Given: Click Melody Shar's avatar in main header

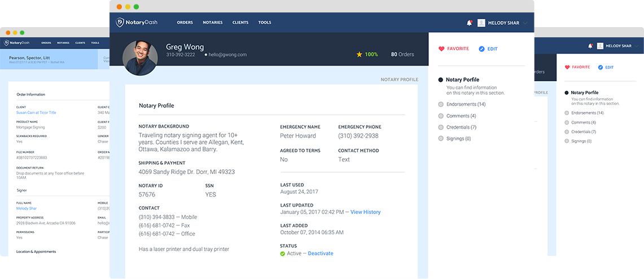Looking at the screenshot, I should point(481,23).
